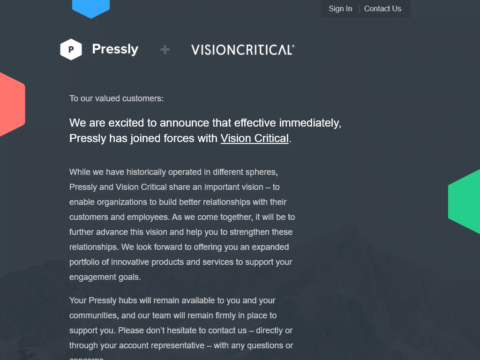Click the blue hexagon shape at top
The width and height of the screenshot is (480, 360).
coord(91,8)
